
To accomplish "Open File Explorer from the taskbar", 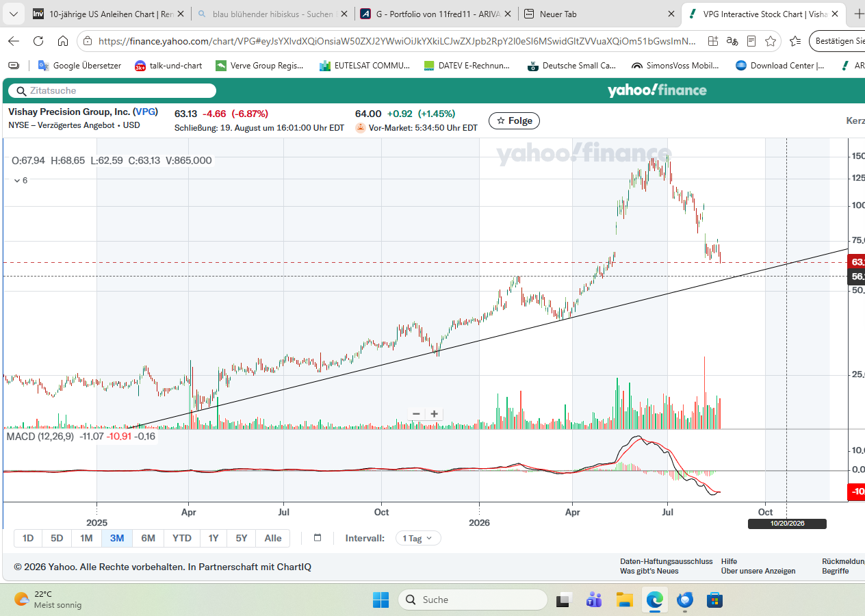I will [624, 600].
